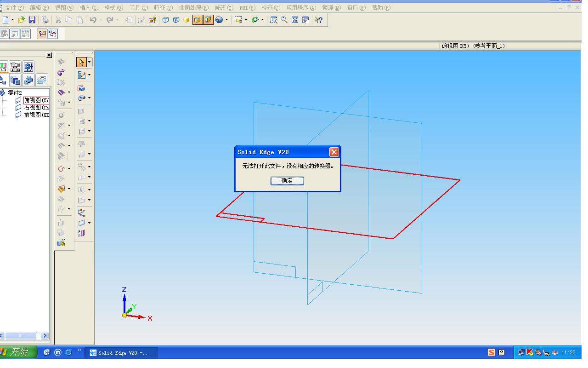Select 俯视图 (XY) reference plane
588x368 pixels.
point(36,100)
